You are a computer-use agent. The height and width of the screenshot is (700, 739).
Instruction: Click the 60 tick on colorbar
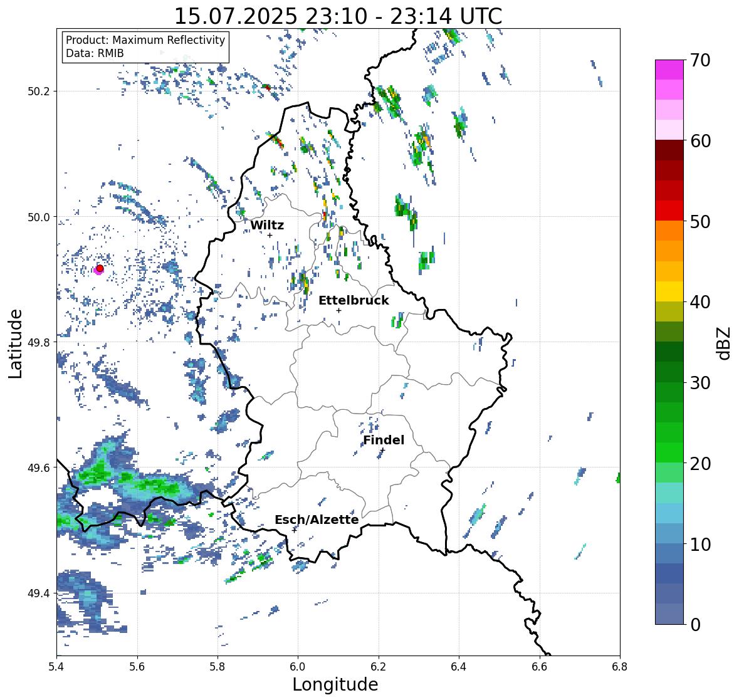click(700, 141)
